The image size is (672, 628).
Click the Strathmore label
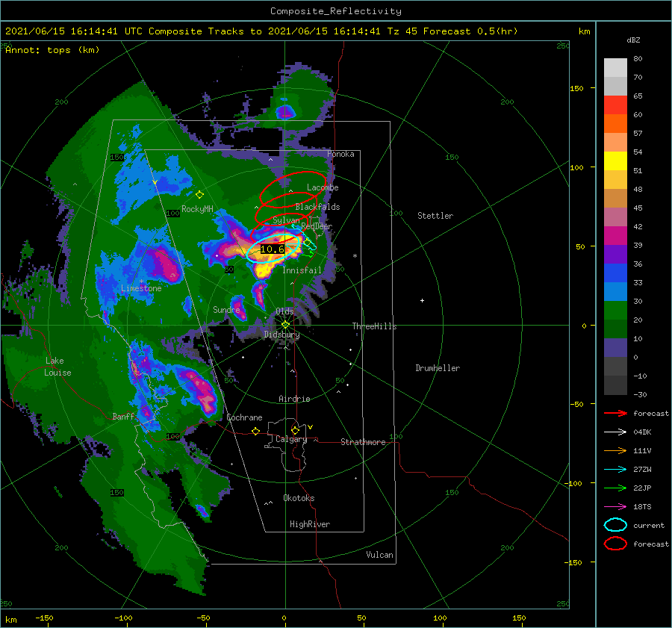(x=363, y=442)
